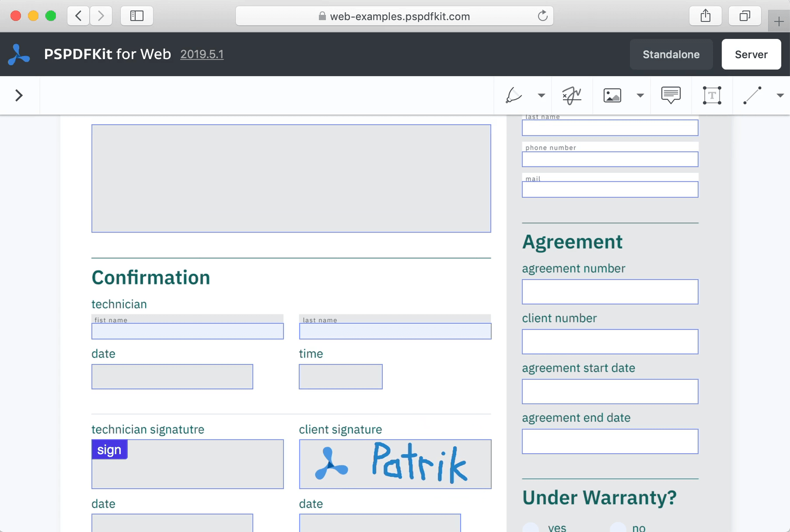The width and height of the screenshot is (790, 532).
Task: Click the Safari share icon
Action: tap(705, 16)
